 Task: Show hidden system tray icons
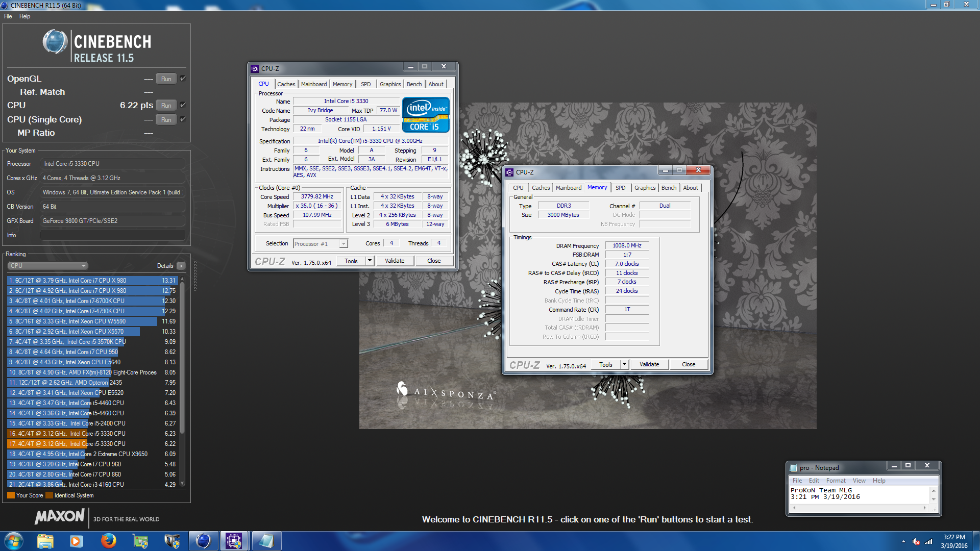[903, 541]
